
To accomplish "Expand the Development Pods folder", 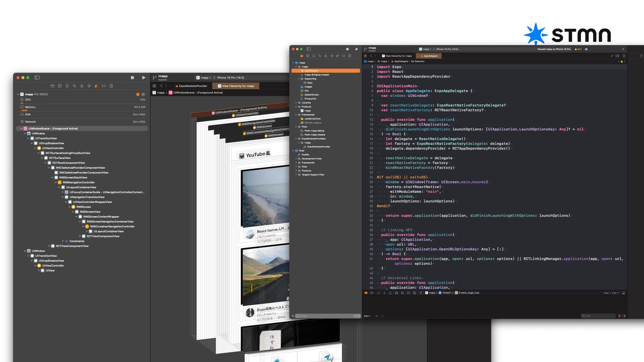I will pyautogui.click(x=296, y=159).
